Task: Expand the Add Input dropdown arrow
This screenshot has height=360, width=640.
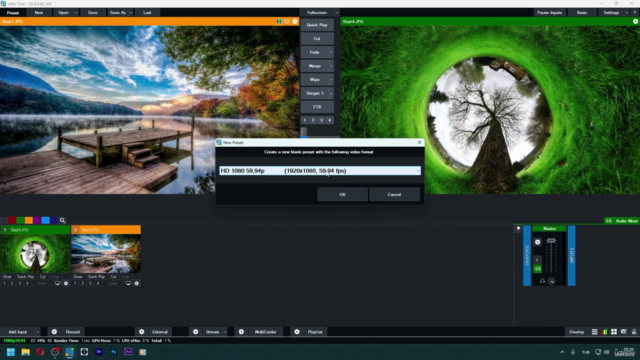Action: [x=38, y=332]
